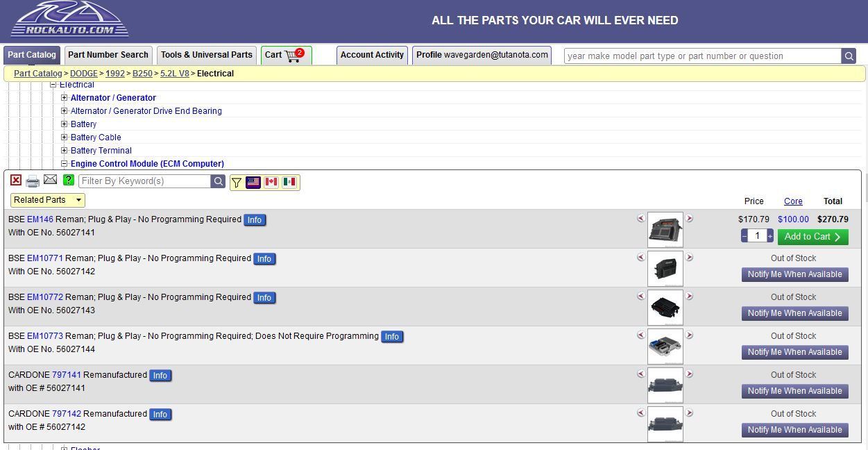Open the Related Parts dropdown
Image resolution: width=868 pixels, height=450 pixels.
click(x=47, y=200)
